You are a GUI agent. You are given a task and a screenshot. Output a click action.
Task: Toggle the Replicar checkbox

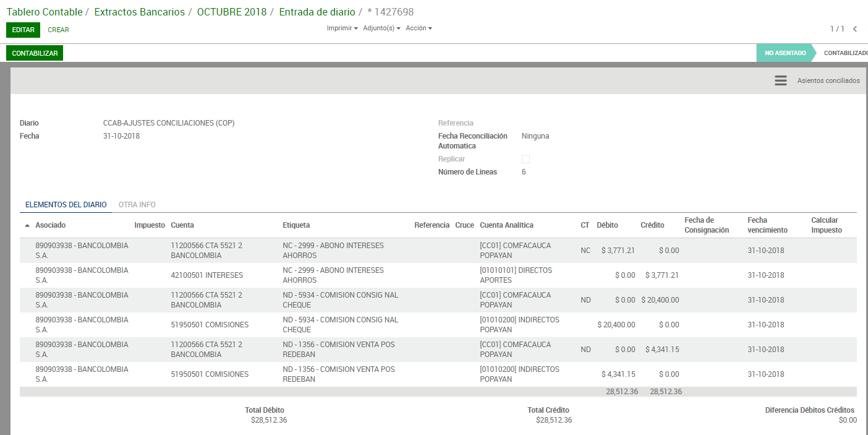[525, 160]
